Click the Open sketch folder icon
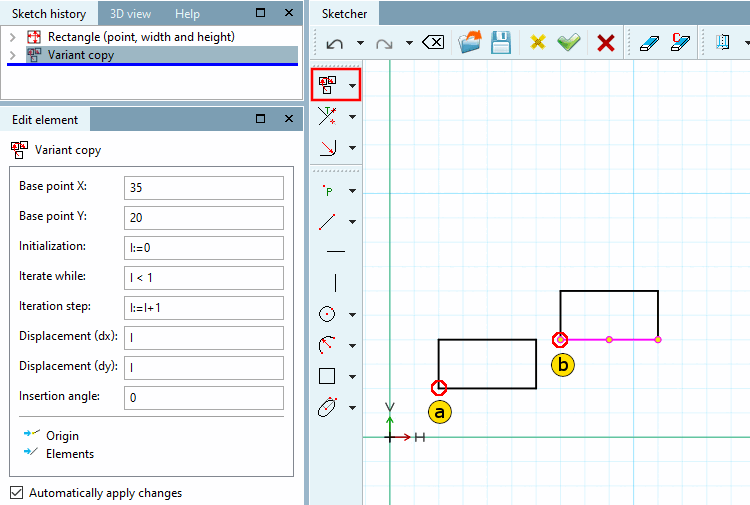The height and width of the screenshot is (505, 750). point(469,43)
